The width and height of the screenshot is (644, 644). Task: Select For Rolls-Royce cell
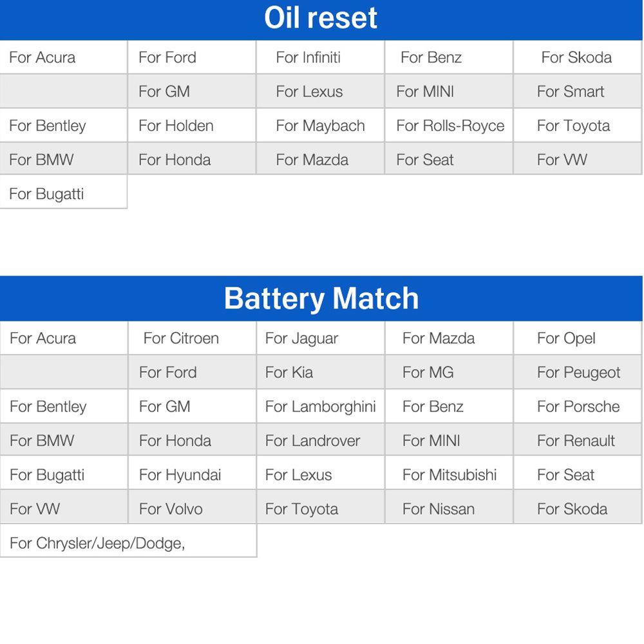click(449, 126)
